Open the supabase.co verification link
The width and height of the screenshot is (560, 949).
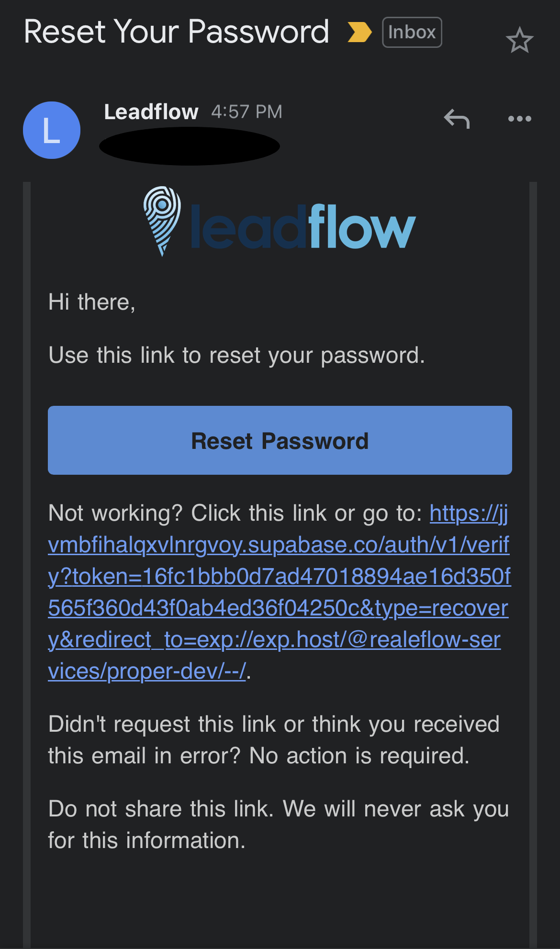tap(280, 592)
